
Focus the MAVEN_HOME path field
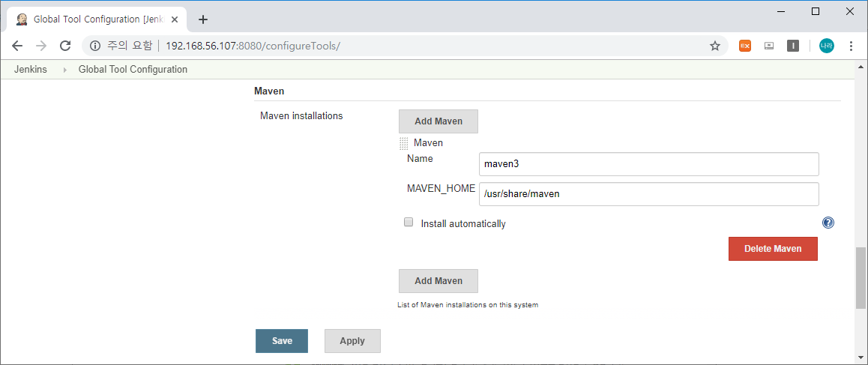click(x=649, y=194)
